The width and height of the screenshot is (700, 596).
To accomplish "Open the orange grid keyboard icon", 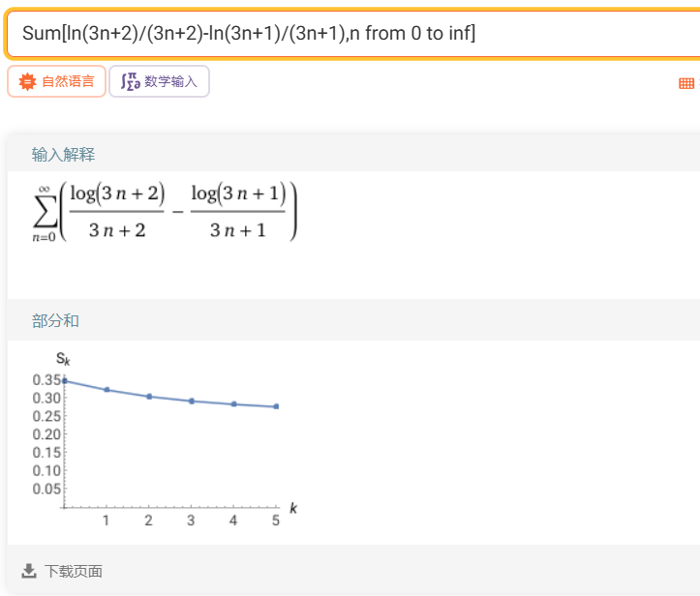I will click(x=687, y=83).
